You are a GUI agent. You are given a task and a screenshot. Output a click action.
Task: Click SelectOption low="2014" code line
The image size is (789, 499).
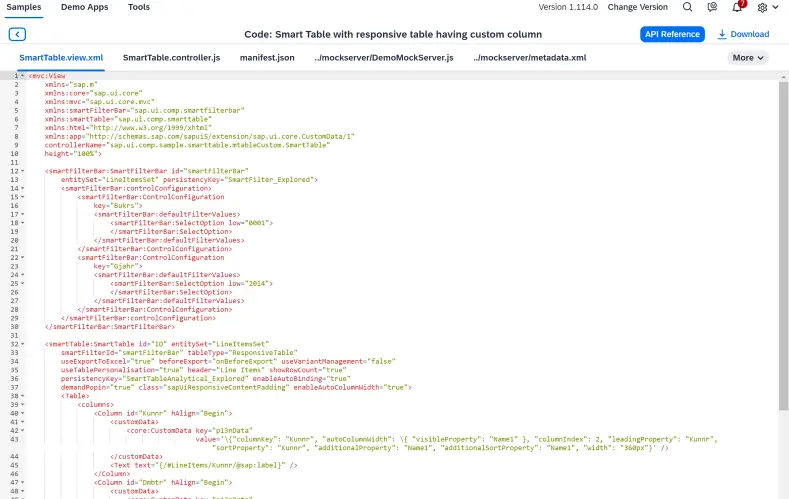click(191, 284)
